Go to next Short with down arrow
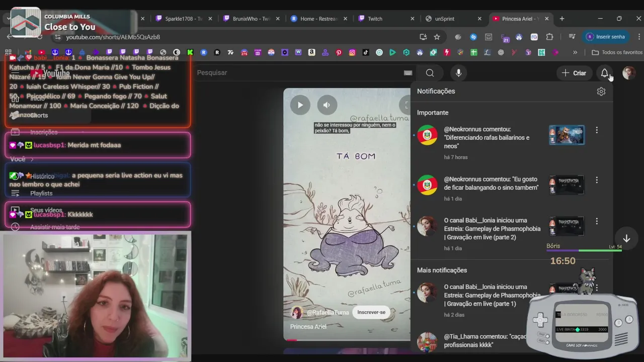644x362 pixels. (x=626, y=238)
